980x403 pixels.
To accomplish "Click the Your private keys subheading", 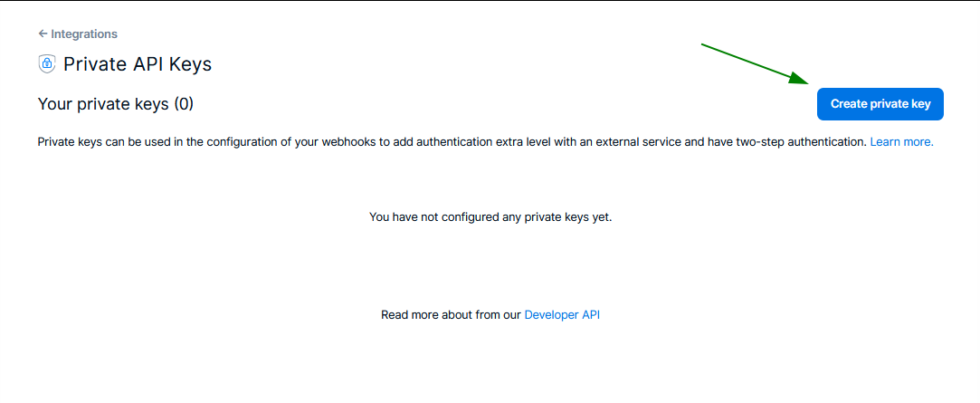I will (103, 104).
